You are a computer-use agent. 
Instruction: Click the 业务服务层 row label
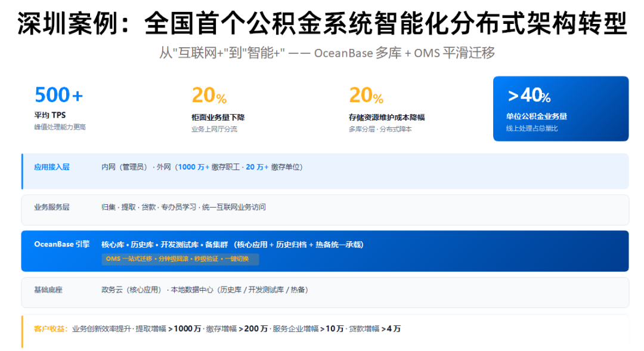[52, 207]
